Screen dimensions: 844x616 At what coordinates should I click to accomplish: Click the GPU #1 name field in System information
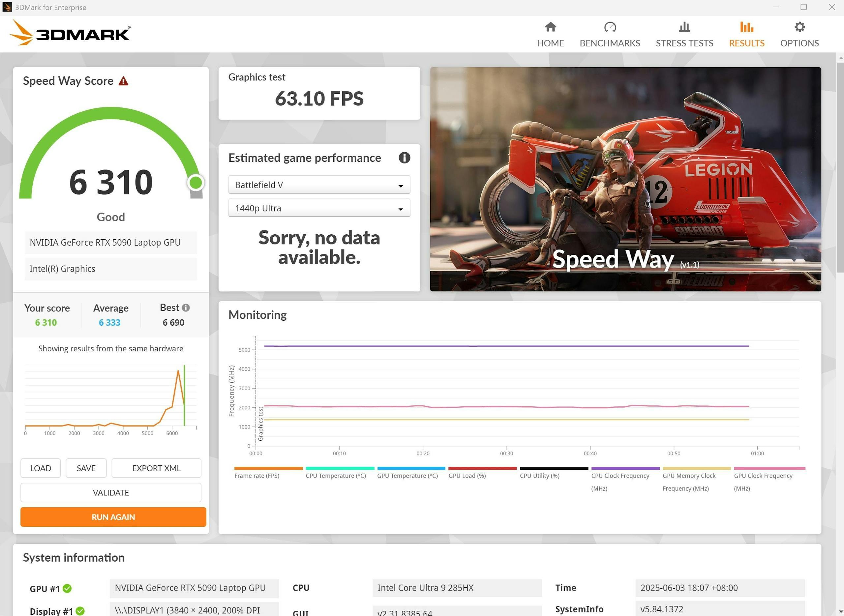[x=194, y=588]
